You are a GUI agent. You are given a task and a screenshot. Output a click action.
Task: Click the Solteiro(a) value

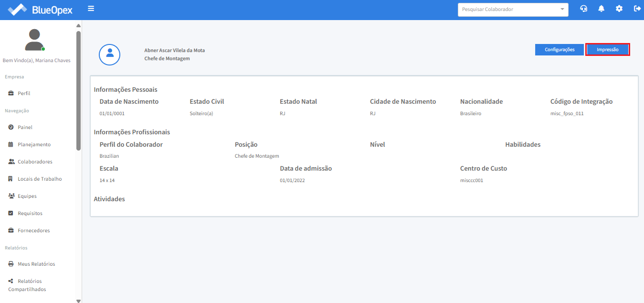(201, 114)
